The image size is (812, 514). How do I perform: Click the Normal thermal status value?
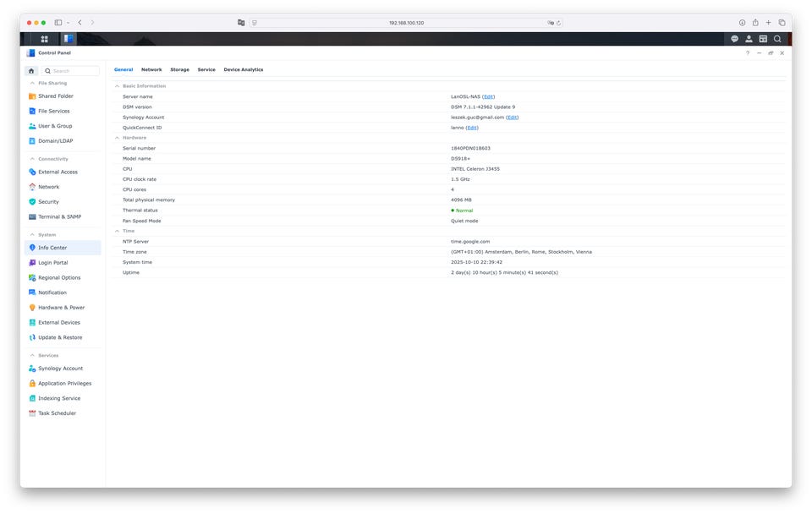click(464, 211)
